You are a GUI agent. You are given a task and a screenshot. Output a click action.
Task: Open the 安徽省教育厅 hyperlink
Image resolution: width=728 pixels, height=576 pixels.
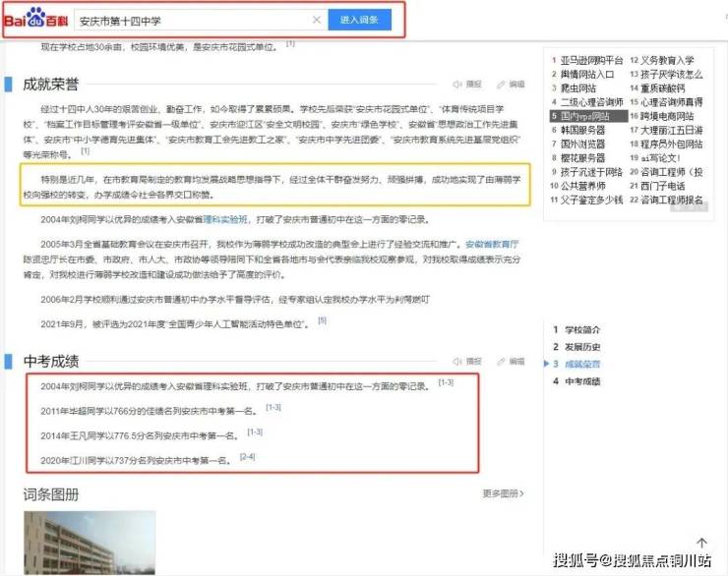click(492, 244)
